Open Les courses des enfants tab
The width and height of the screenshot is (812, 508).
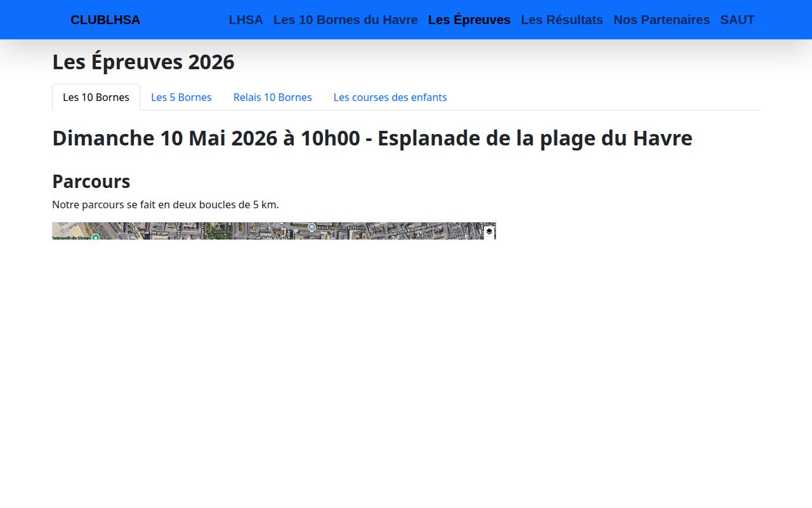click(390, 97)
